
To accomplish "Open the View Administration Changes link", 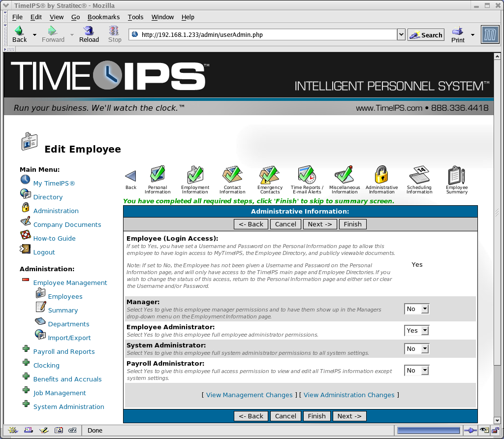I will click(349, 395).
